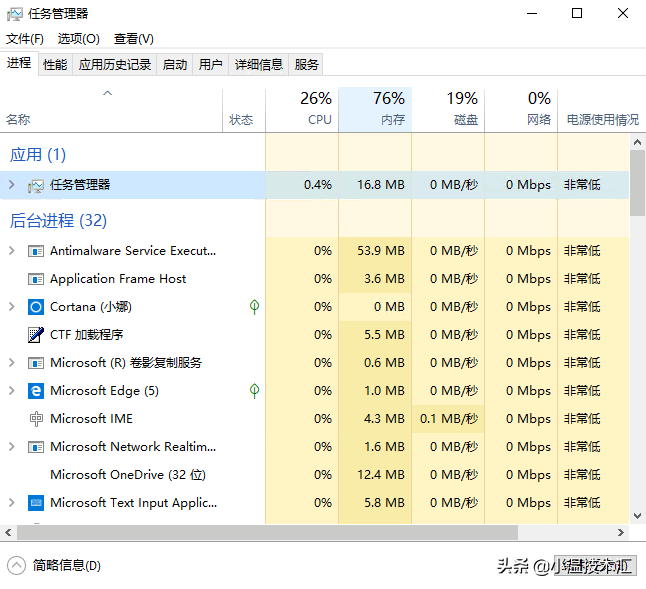Click the 应用 (1) group heading
Viewport: 646px width, 589px height.
tap(38, 155)
